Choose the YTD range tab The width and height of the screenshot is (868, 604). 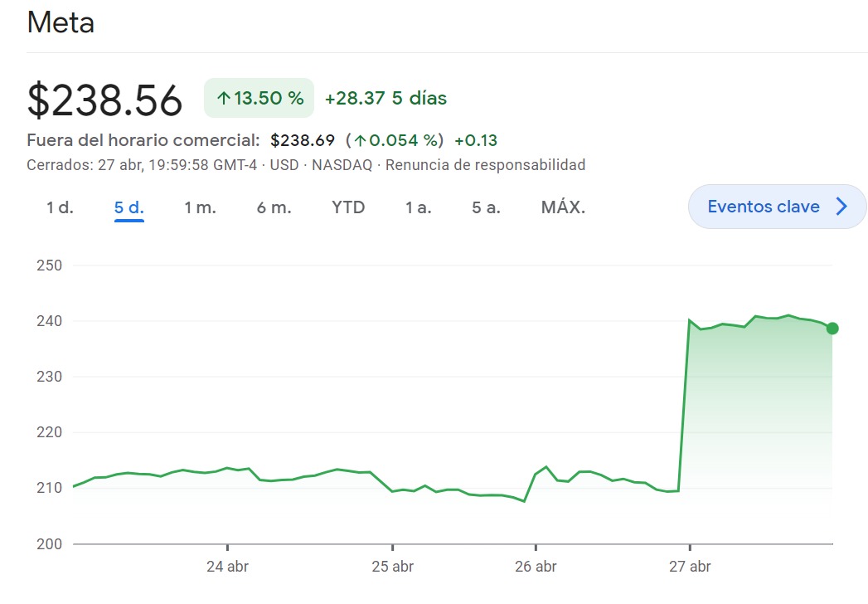click(348, 207)
